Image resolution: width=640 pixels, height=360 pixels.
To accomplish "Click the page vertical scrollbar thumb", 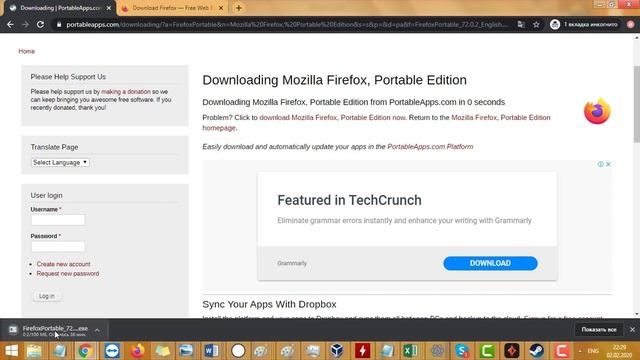I will coord(636,104).
